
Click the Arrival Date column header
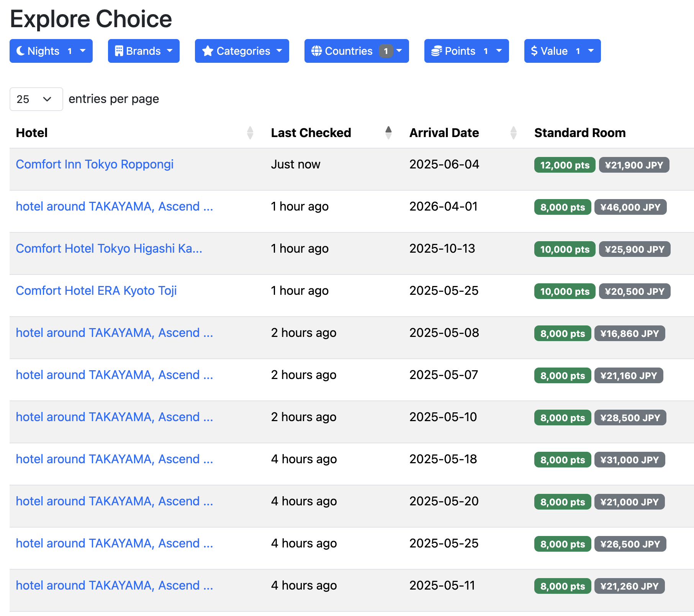pyautogui.click(x=444, y=133)
